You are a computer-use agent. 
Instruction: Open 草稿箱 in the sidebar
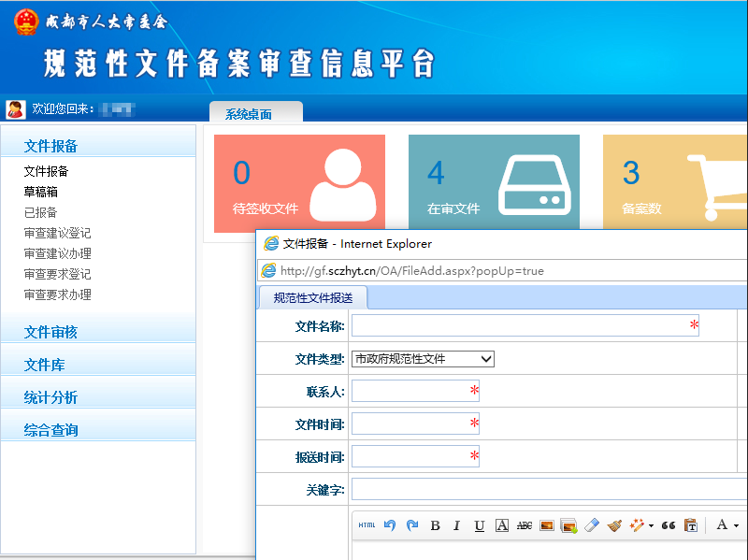click(x=41, y=192)
